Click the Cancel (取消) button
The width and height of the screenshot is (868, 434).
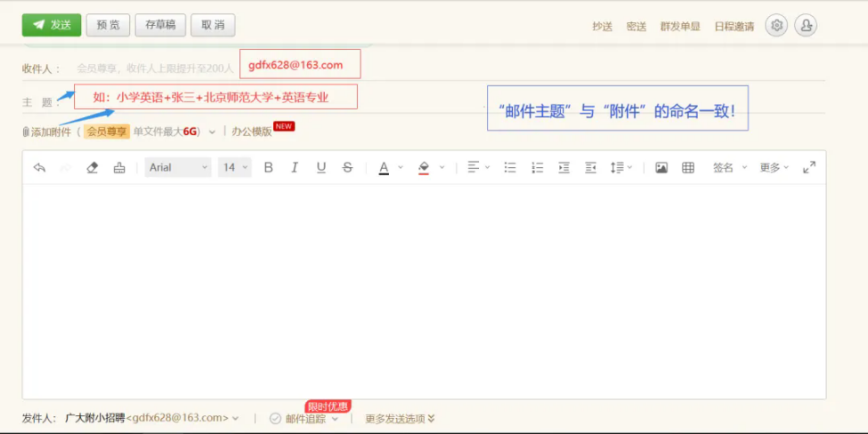tap(213, 25)
